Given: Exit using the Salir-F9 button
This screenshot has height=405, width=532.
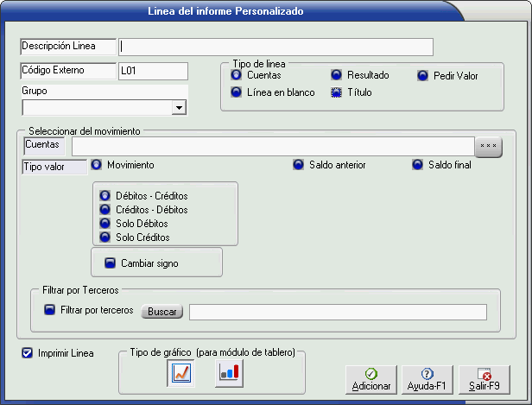Looking at the screenshot, I should click(x=484, y=378).
